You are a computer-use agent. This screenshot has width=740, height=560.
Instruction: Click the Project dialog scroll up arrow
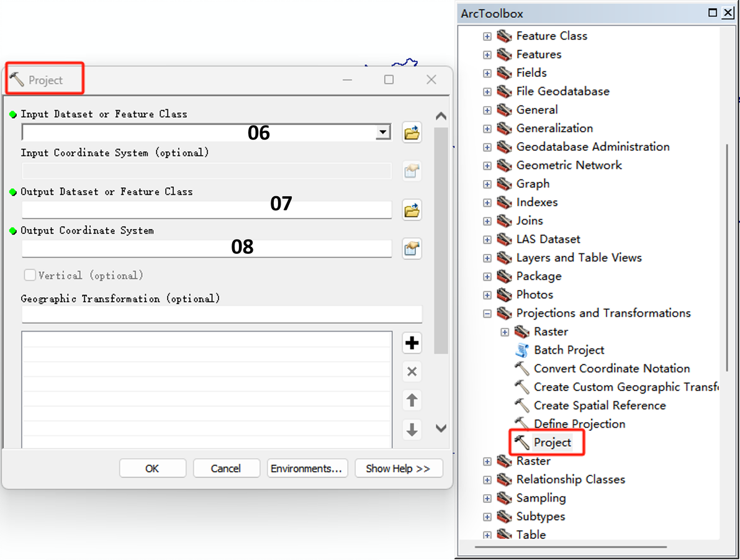[441, 116]
